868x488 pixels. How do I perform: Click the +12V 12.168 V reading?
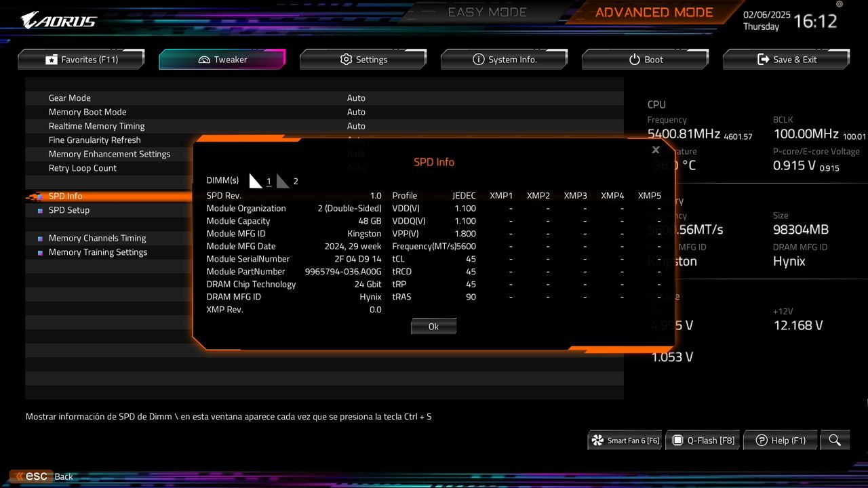(798, 325)
